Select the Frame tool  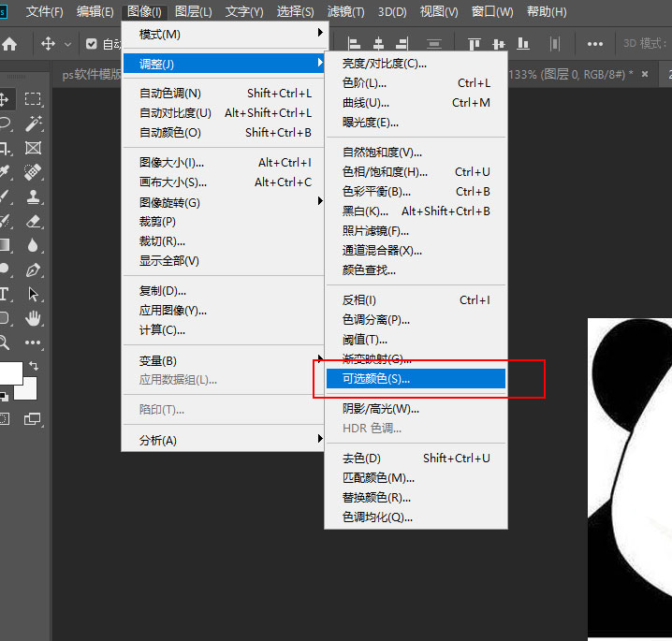point(34,148)
